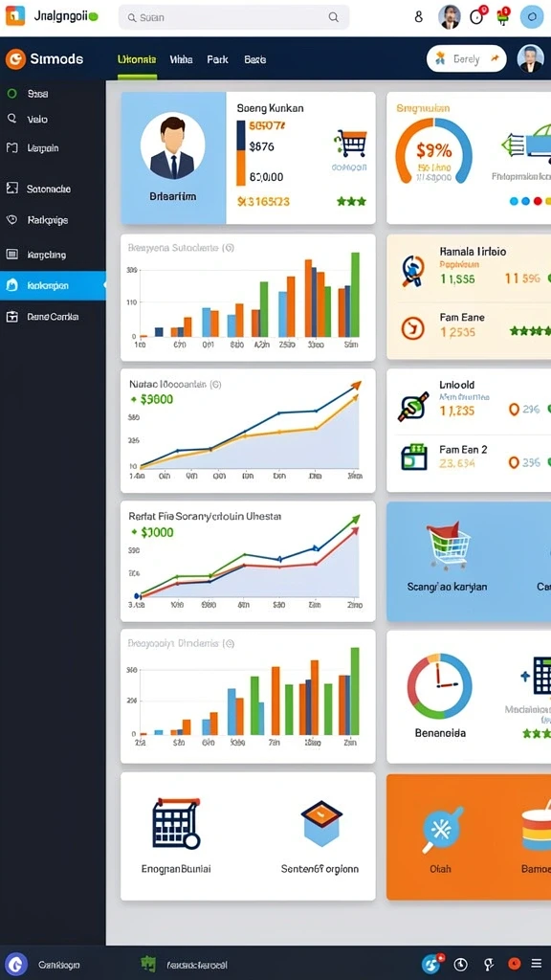Click the Berely button in header
Viewport: 551px width, 980px height.
pos(466,58)
